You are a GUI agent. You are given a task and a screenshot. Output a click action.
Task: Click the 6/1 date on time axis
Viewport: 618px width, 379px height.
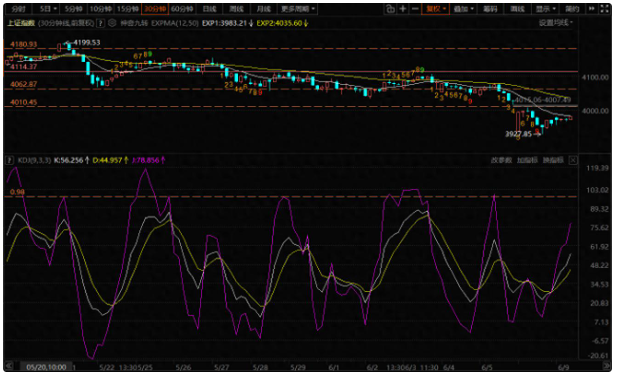[x=333, y=367]
